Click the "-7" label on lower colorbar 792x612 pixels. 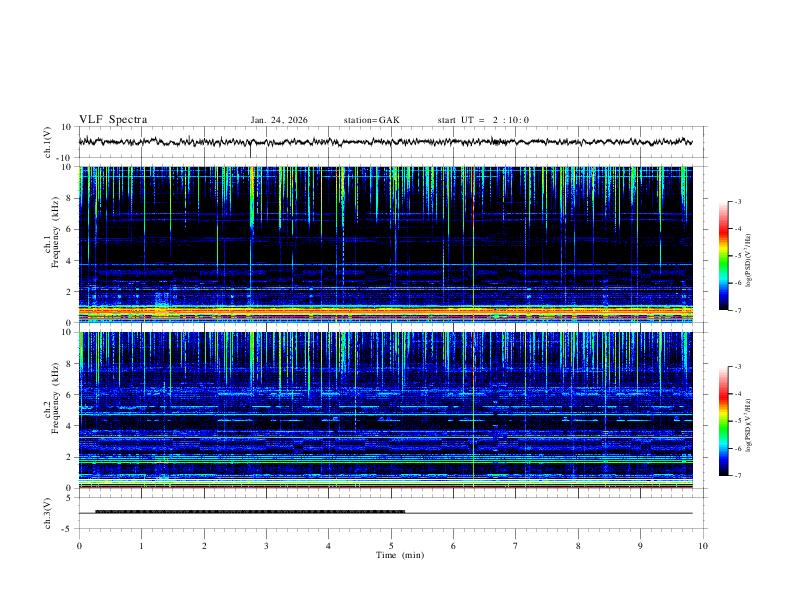click(x=737, y=476)
